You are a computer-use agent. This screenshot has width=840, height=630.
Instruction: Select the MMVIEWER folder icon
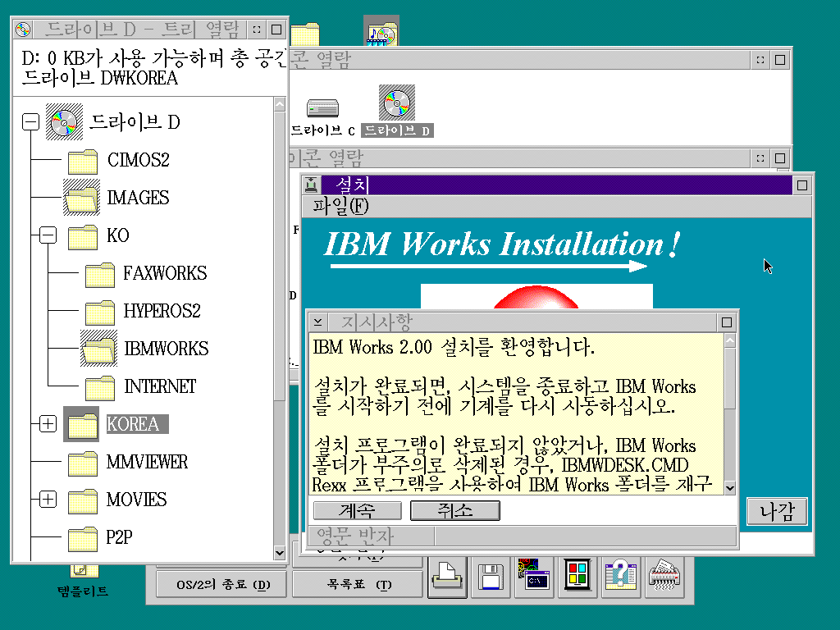(x=83, y=463)
